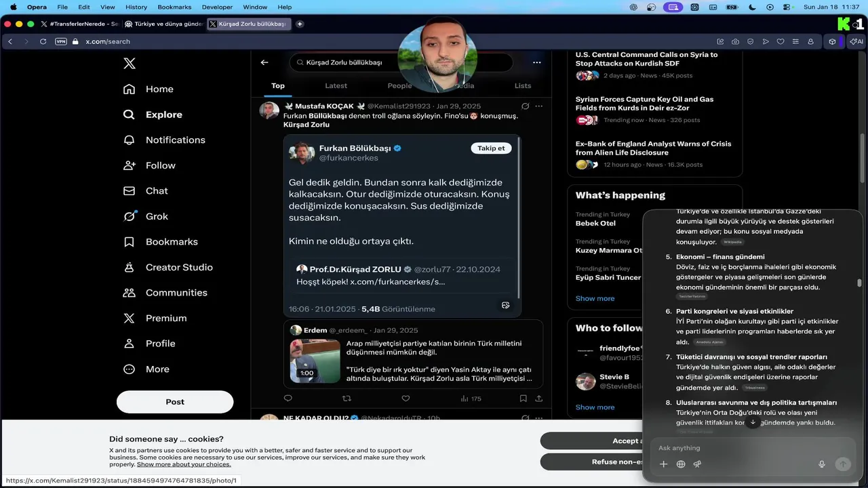Click the image edit icon on the embedded screenshot

pyautogui.click(x=505, y=305)
